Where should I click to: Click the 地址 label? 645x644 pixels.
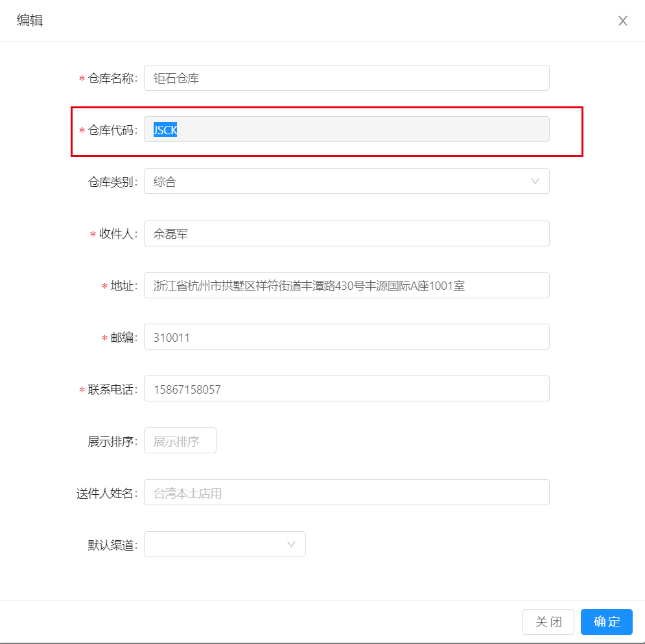click(123, 285)
